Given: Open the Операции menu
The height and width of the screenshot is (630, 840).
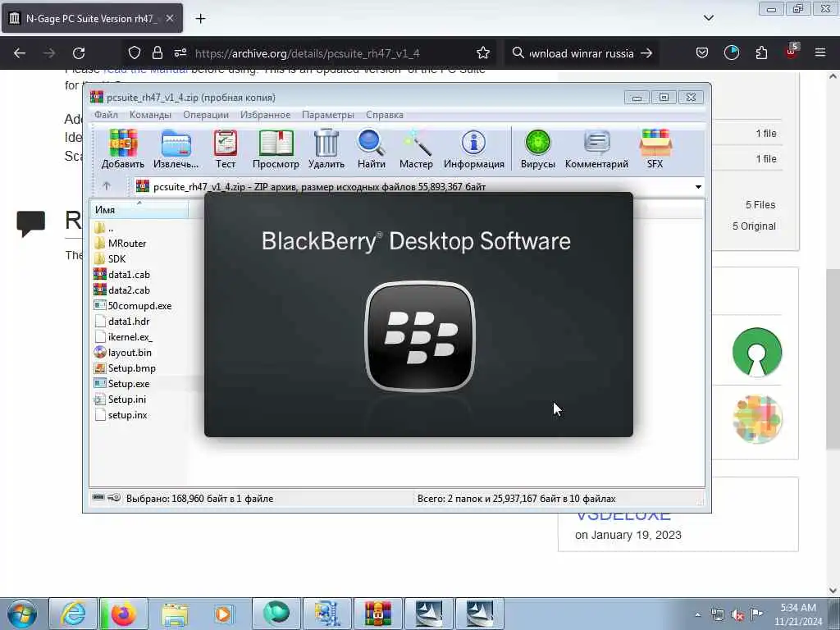Looking at the screenshot, I should [206, 115].
